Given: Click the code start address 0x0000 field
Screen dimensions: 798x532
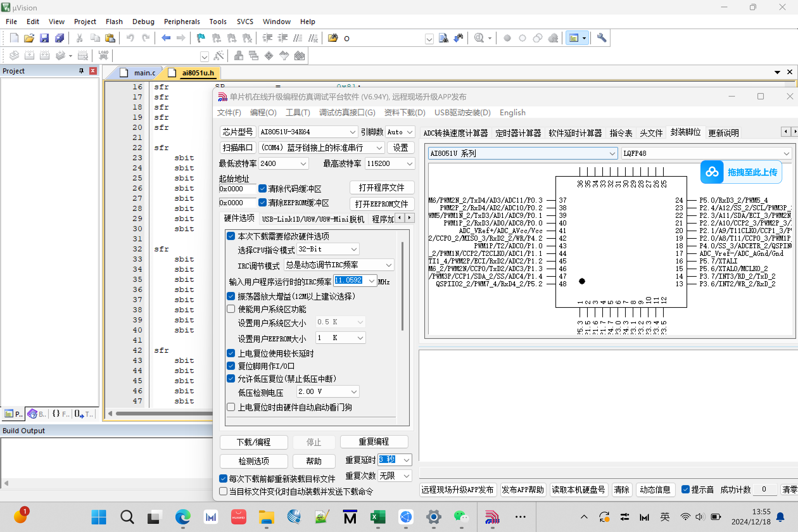Looking at the screenshot, I should [237, 188].
